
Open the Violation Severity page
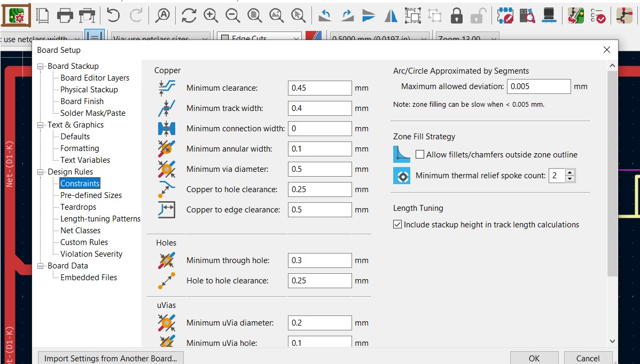coord(91,254)
